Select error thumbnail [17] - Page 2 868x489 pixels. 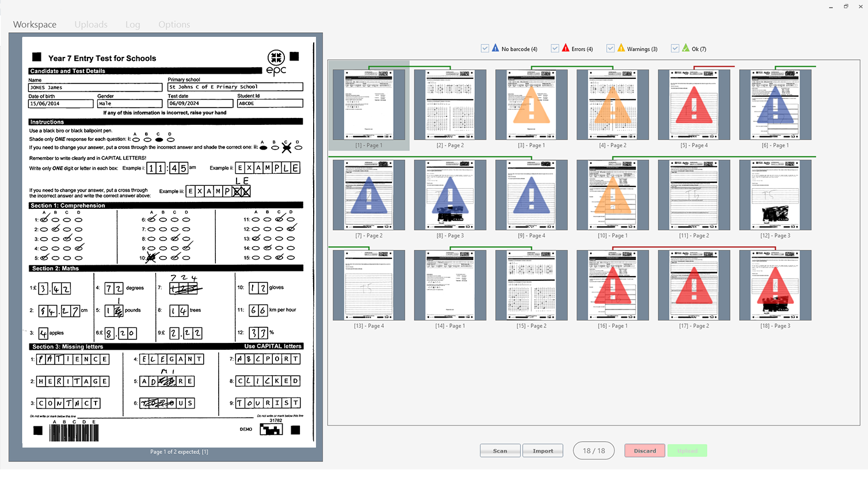click(x=694, y=285)
